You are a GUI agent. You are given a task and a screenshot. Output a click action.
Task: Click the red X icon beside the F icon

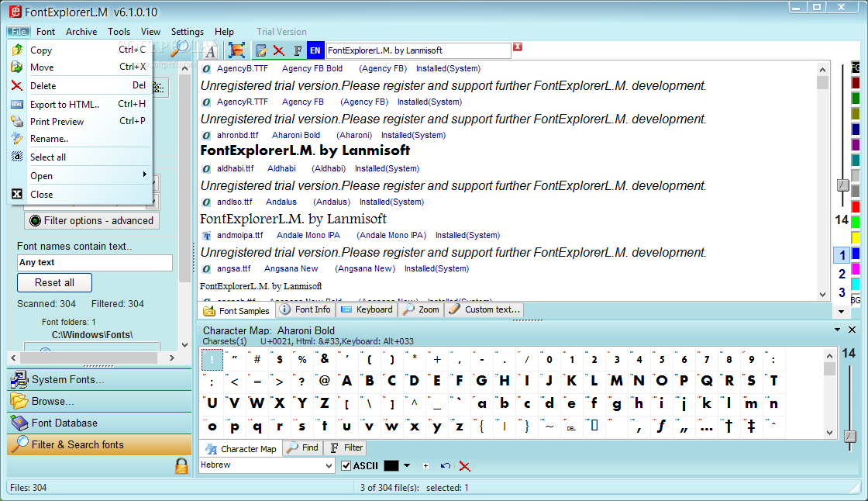279,51
